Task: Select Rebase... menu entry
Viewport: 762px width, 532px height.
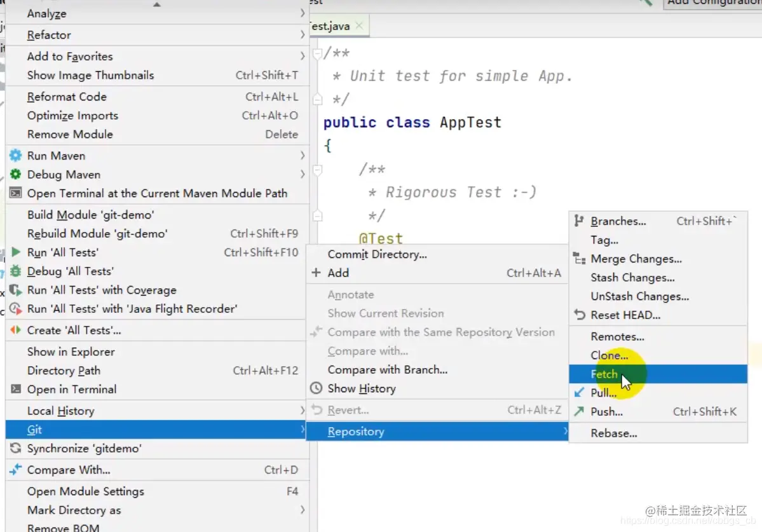Action: tap(658, 433)
